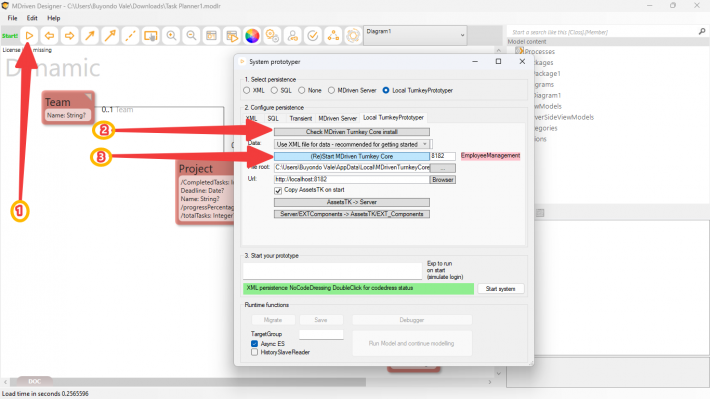Viewport: 710px width, 399px height.
Task: Select the XML persistence radio button
Action: 246,90
